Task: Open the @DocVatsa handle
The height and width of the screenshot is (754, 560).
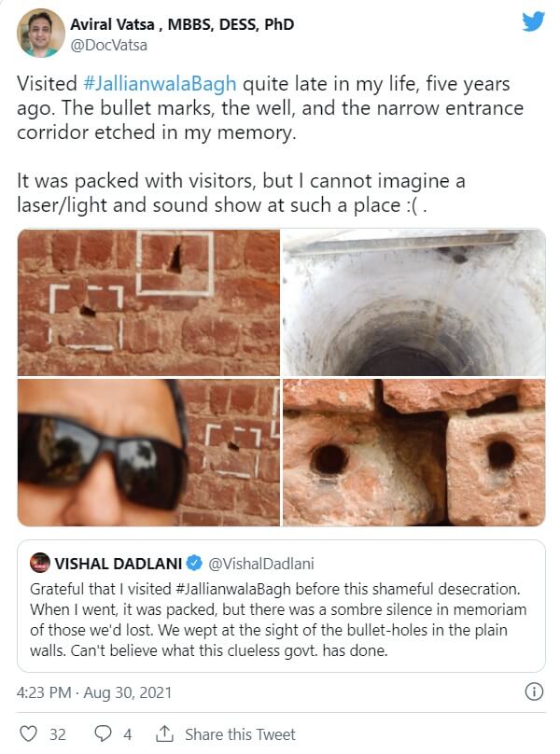Action: pyautogui.click(x=108, y=46)
